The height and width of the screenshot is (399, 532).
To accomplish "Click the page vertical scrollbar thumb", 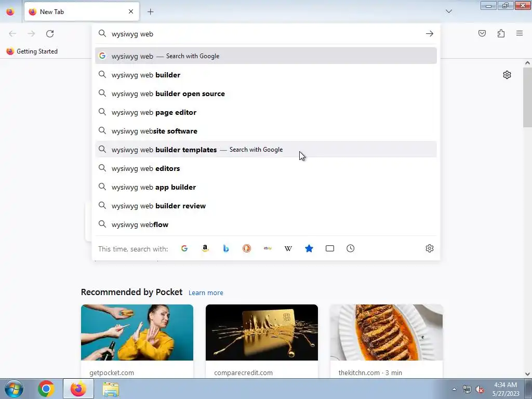I will pyautogui.click(x=527, y=97).
